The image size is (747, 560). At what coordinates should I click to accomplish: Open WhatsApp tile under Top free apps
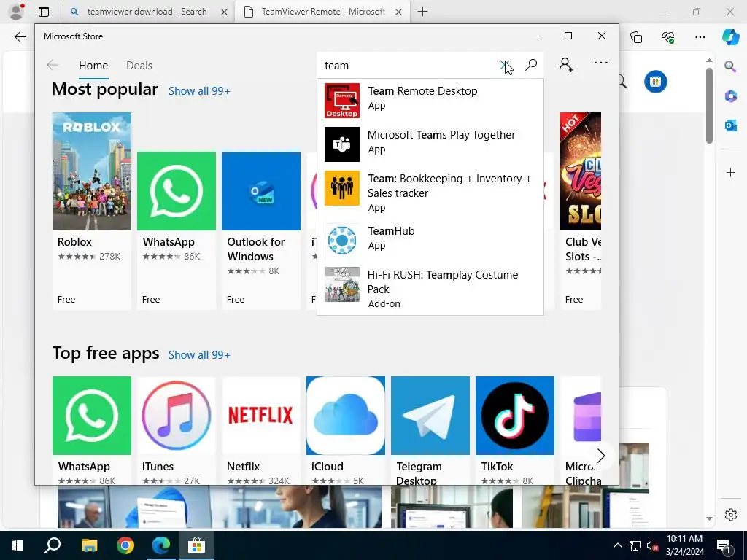[91, 430]
